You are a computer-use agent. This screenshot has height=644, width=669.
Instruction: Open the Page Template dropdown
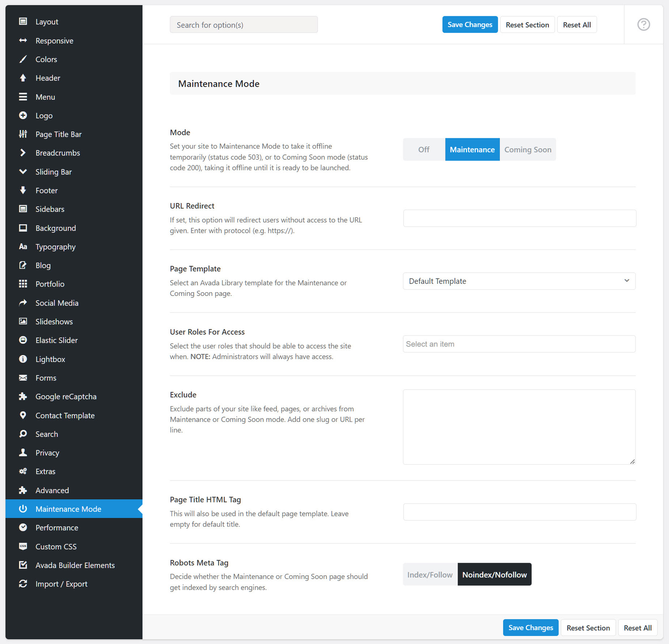click(519, 281)
